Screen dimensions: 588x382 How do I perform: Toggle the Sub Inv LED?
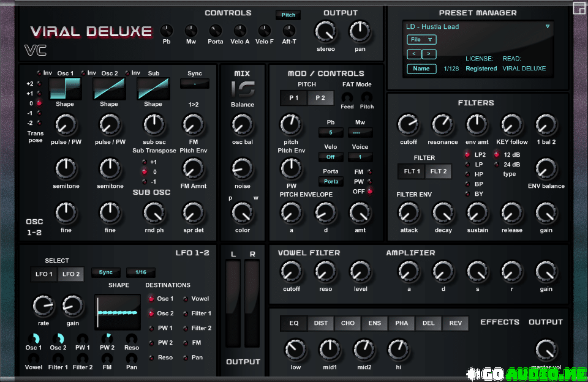click(127, 73)
